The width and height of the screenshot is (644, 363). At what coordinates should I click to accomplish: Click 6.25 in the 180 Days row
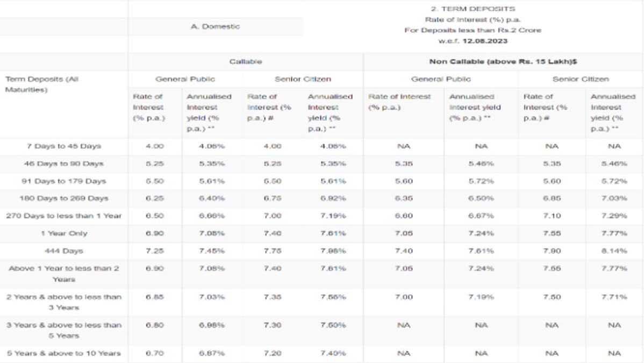pos(155,198)
